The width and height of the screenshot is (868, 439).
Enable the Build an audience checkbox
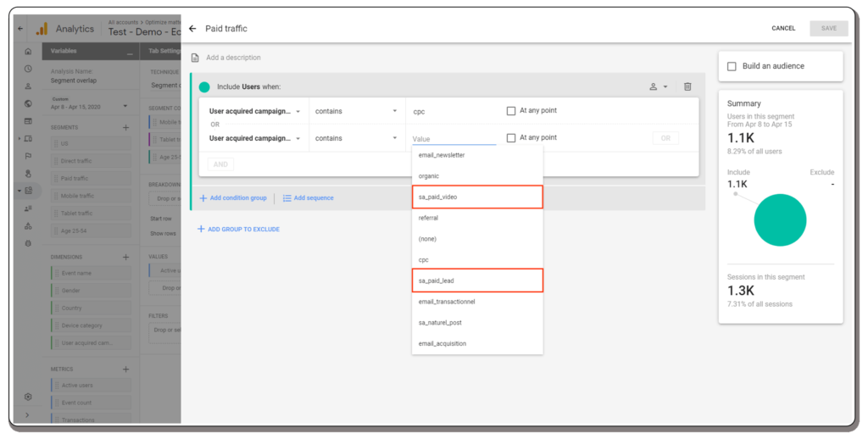732,66
